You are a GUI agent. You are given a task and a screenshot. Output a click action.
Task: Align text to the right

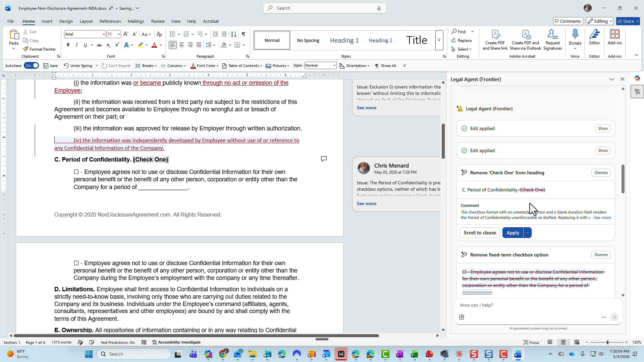pos(190,45)
